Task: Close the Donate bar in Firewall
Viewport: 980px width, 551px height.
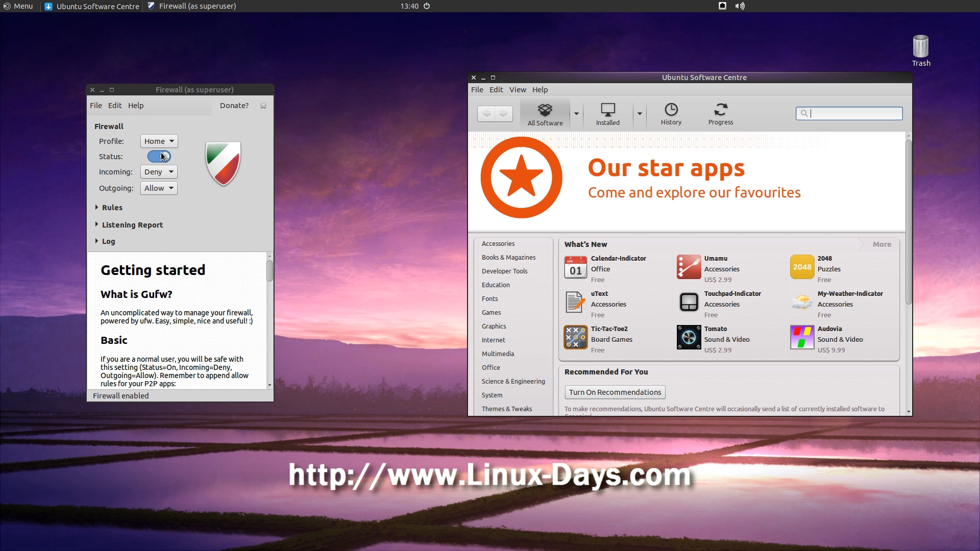Action: 263,106
